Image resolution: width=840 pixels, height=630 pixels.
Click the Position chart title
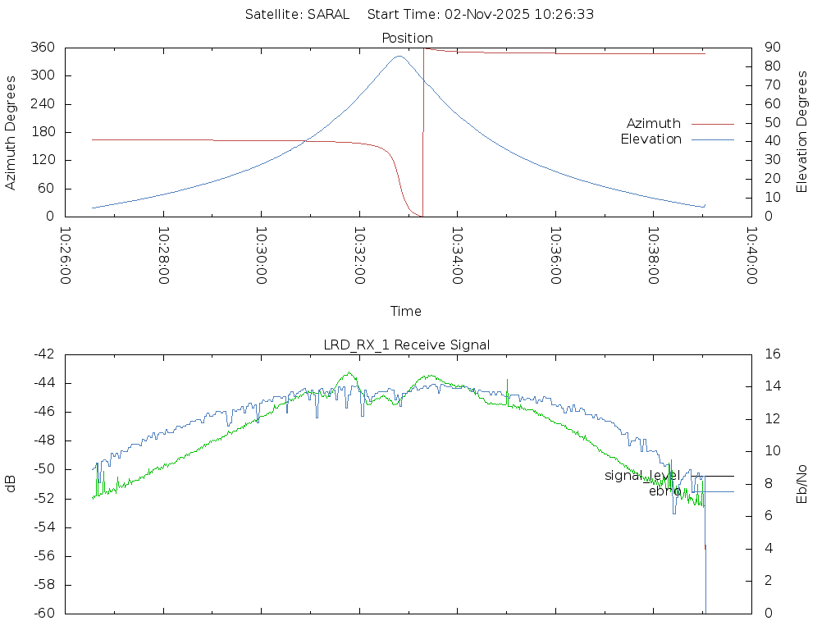407,39
